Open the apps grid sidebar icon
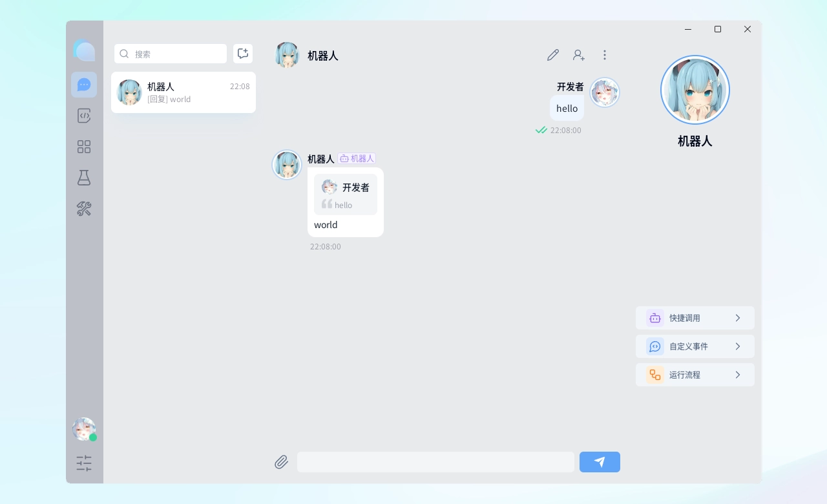Viewport: 827px width, 504px height. click(84, 147)
